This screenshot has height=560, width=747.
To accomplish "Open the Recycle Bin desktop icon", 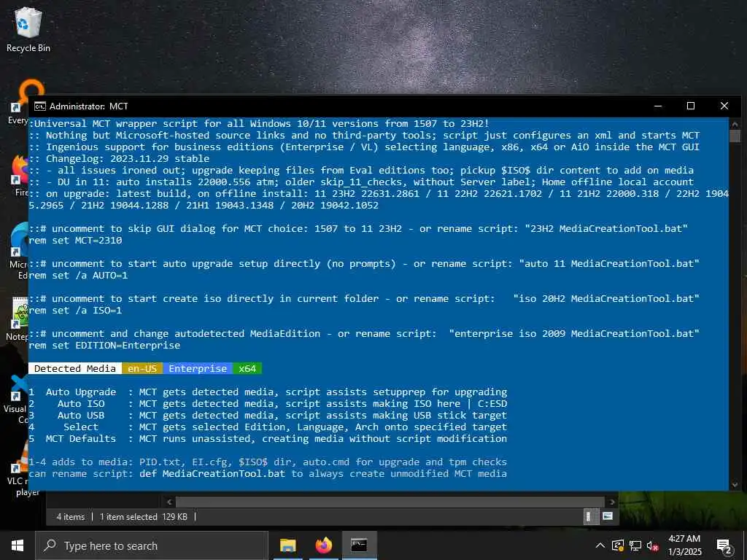I will (x=28, y=29).
